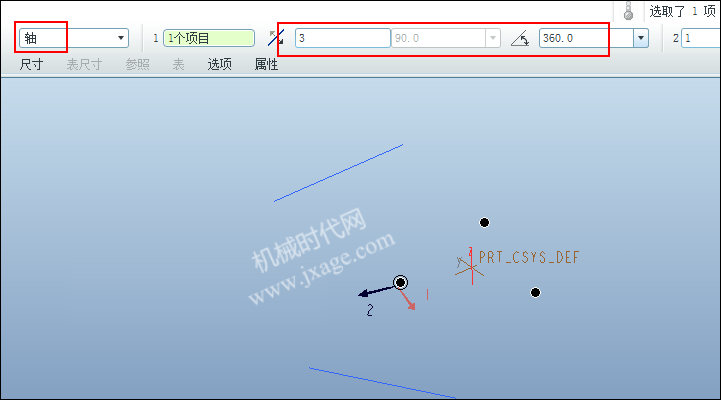Toggle the upper black pattern dot
The image size is (721, 400).
pyautogui.click(x=484, y=223)
